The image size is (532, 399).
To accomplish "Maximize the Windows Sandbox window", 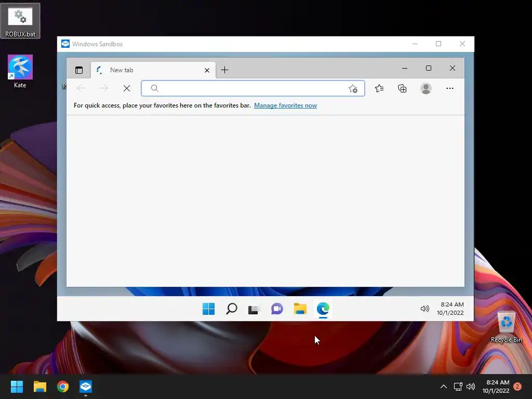I will click(438, 44).
